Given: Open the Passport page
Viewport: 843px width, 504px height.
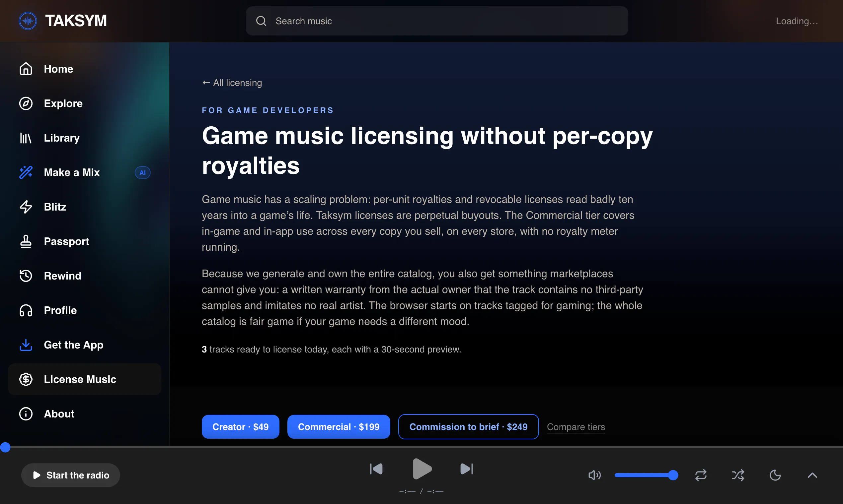Looking at the screenshot, I should [84, 241].
